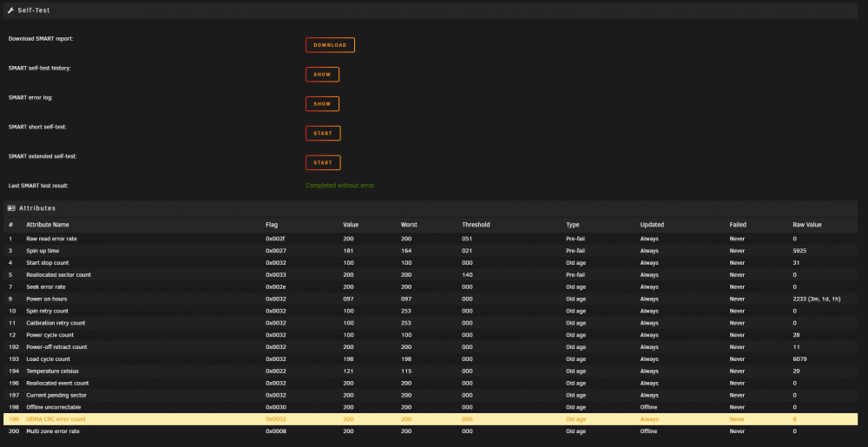
Task: Select the 'Raw read error rate' row
Action: point(431,239)
